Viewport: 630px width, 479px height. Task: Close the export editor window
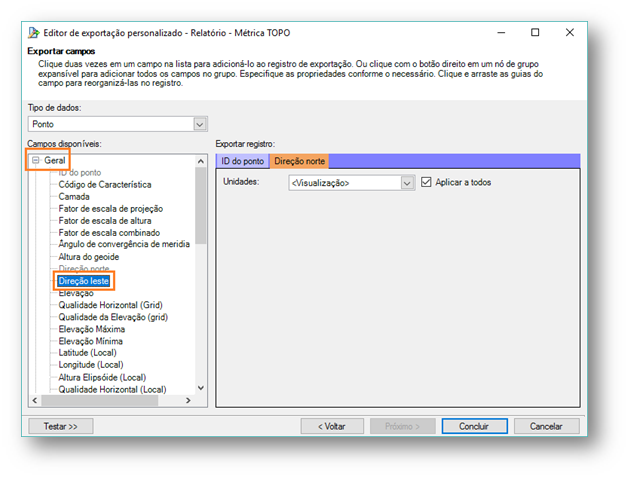pos(569,32)
